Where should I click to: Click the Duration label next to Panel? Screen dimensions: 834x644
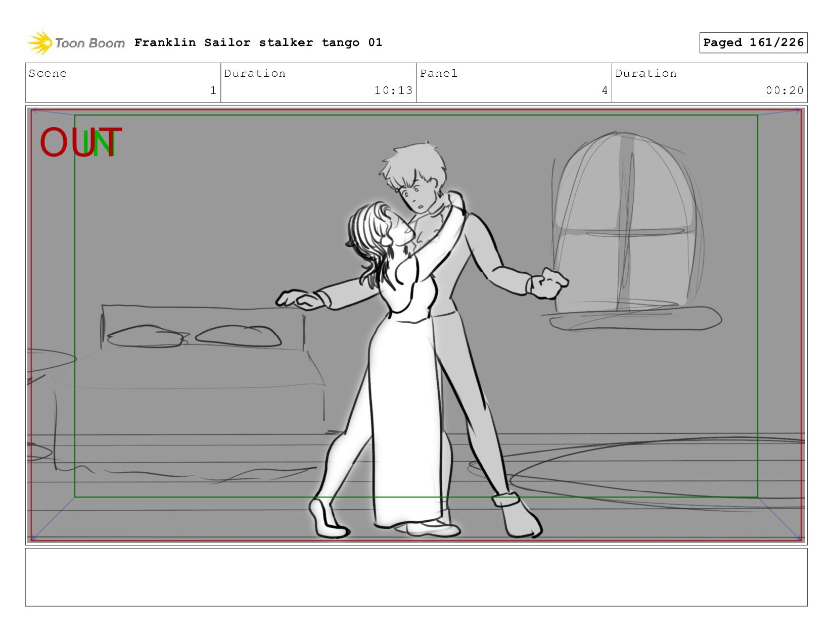[x=646, y=73]
